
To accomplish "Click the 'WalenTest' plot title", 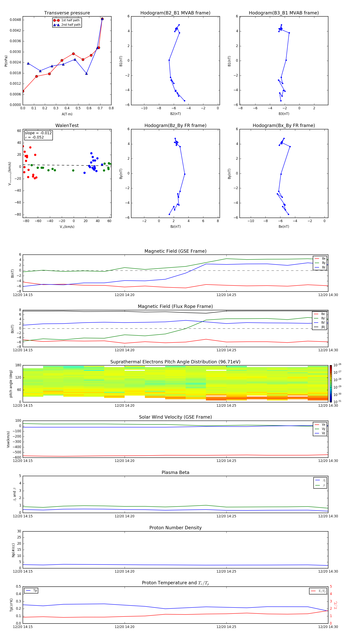I will pos(67,125).
